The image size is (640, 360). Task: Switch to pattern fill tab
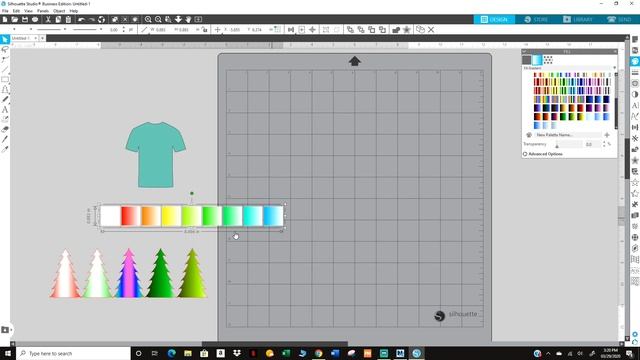click(x=548, y=60)
